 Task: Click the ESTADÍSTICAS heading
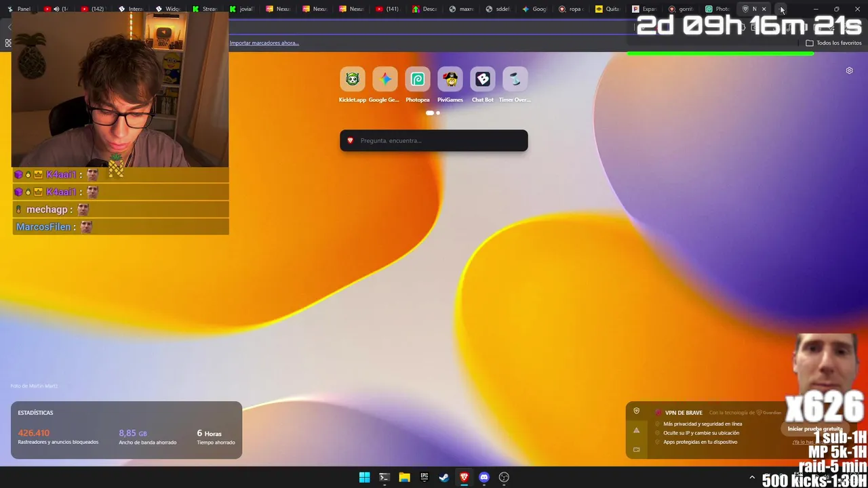point(35,413)
